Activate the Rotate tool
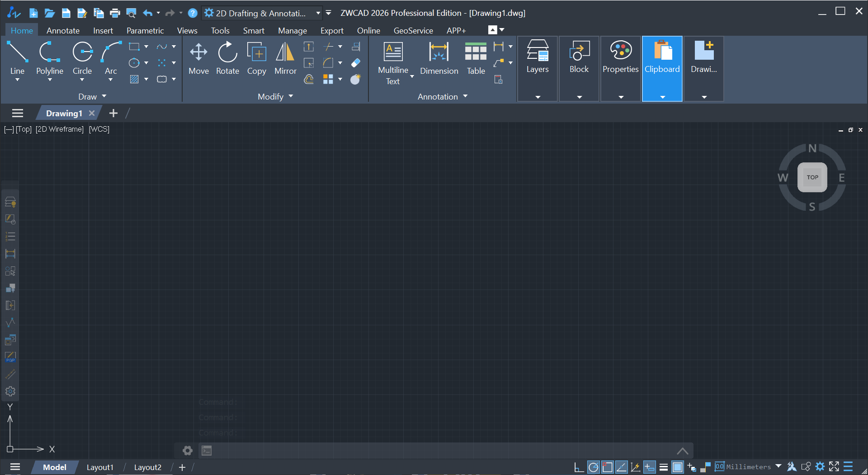The width and height of the screenshot is (868, 475). pyautogui.click(x=227, y=58)
